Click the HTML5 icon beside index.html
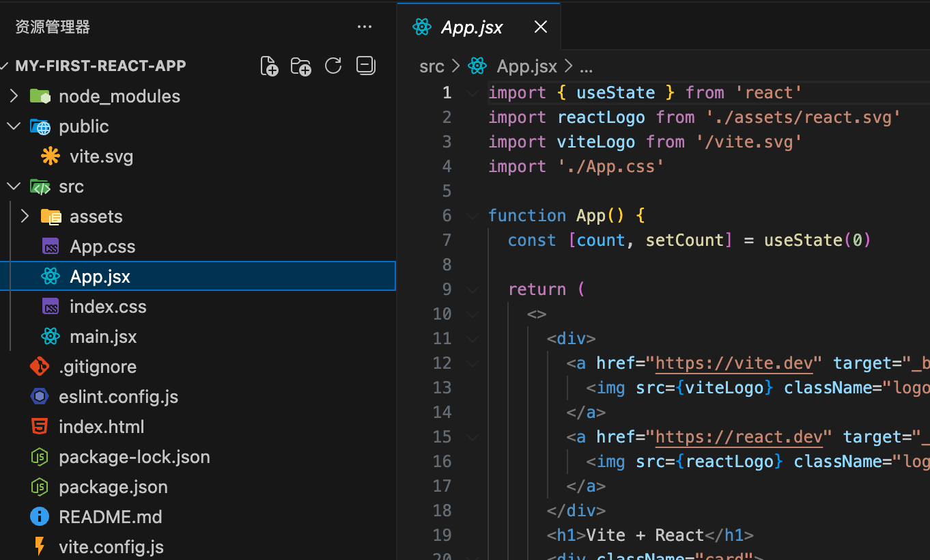 pos(40,427)
